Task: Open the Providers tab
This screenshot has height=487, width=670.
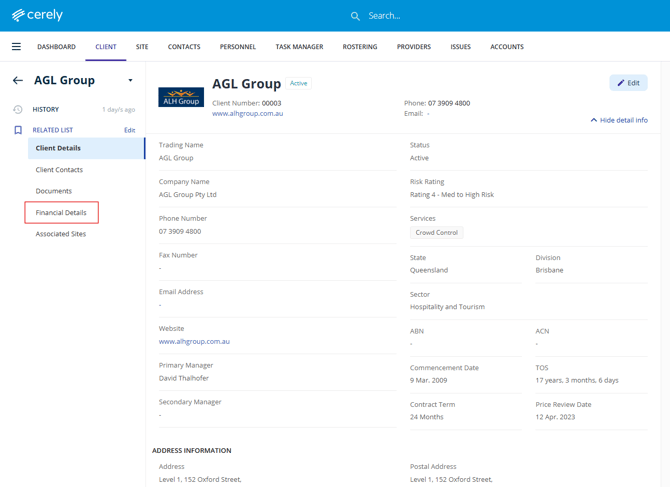Action: [414, 47]
